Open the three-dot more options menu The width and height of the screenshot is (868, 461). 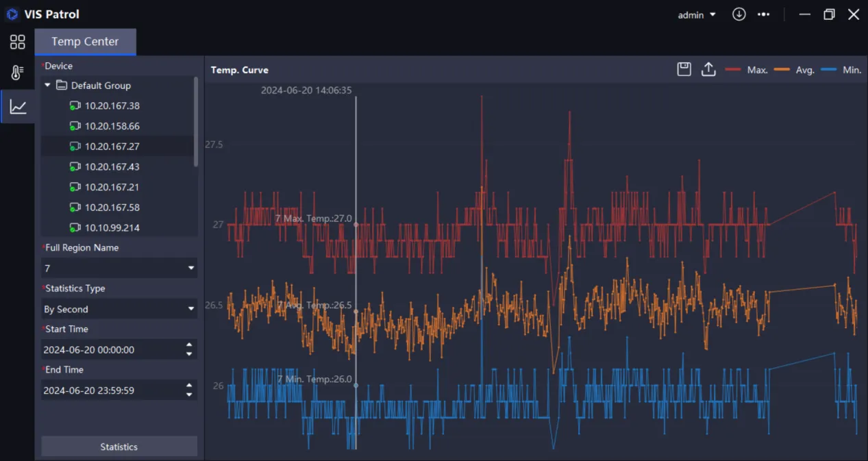[763, 14]
